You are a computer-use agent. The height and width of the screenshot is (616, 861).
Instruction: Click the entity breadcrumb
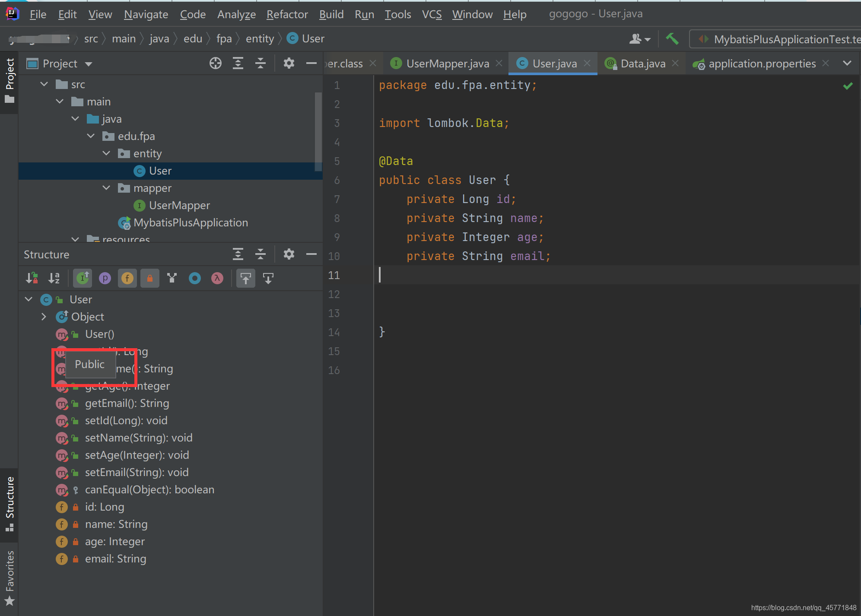pyautogui.click(x=260, y=39)
